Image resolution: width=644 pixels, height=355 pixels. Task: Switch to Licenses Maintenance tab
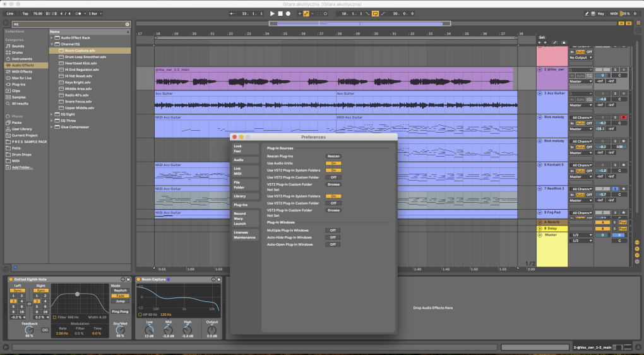tap(245, 235)
